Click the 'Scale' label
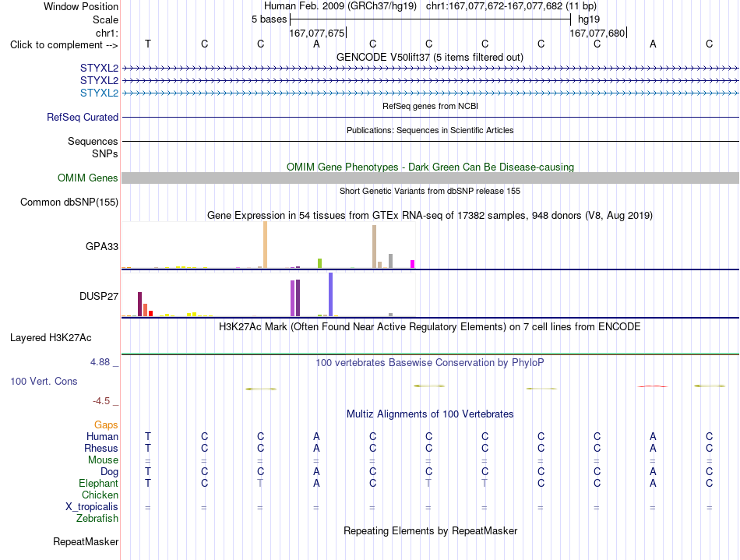 click(x=105, y=19)
